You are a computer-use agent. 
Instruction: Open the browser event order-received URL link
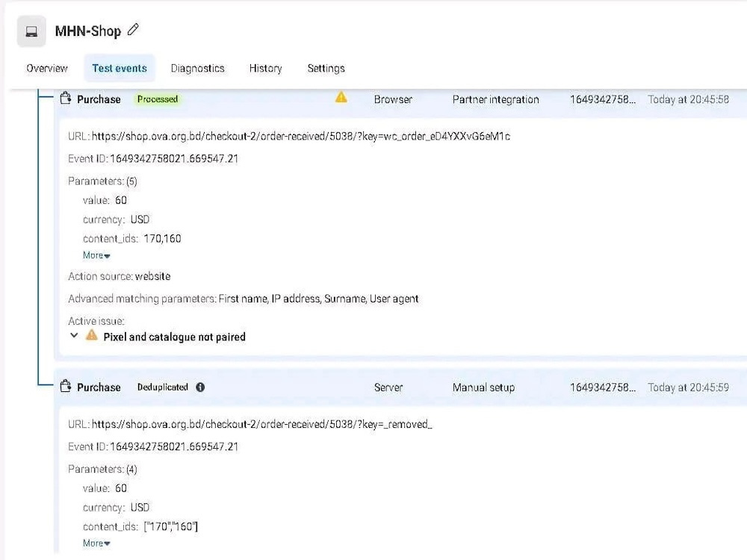click(x=301, y=136)
